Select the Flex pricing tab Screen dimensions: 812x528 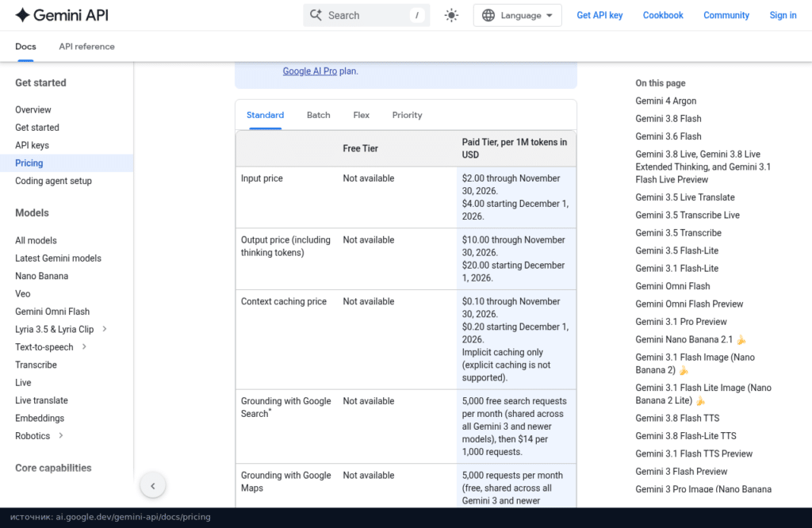pos(362,115)
